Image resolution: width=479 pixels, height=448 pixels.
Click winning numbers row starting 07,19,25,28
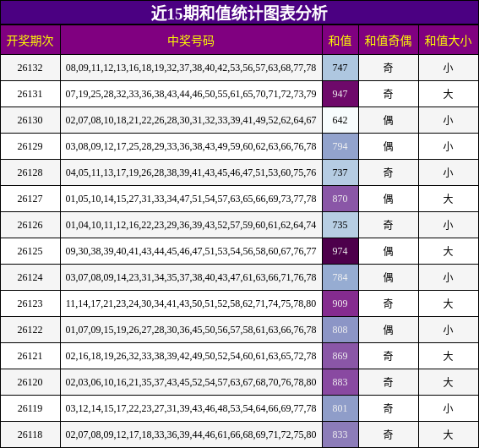pyautogui.click(x=191, y=94)
